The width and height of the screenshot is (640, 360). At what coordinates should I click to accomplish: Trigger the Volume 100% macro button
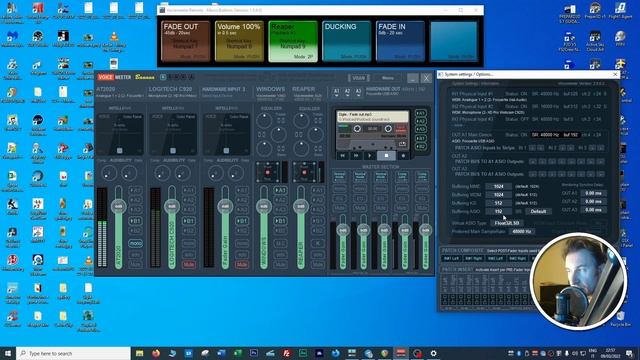point(239,41)
